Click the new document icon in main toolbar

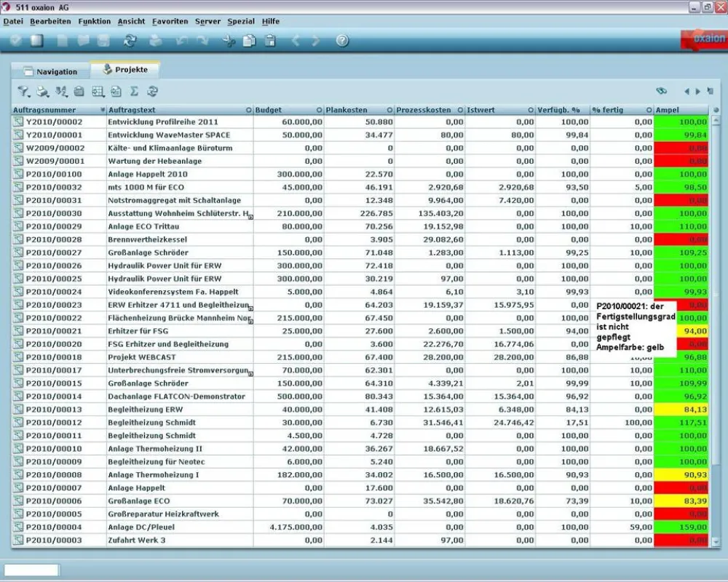click(62, 41)
